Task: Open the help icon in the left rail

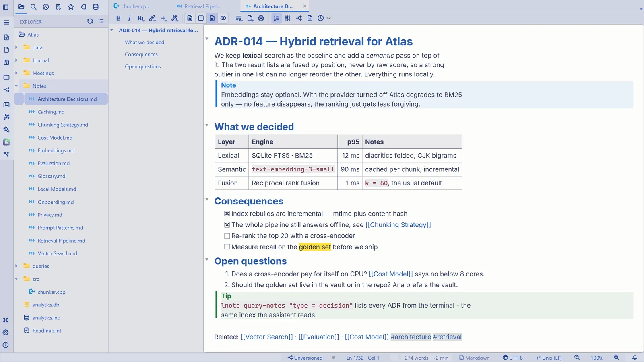Action: (6, 345)
